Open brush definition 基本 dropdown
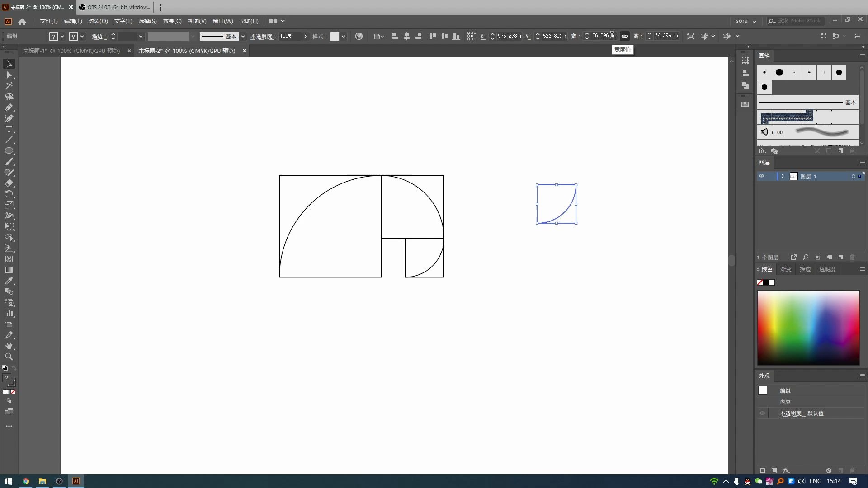The height and width of the screenshot is (488, 868). [243, 36]
